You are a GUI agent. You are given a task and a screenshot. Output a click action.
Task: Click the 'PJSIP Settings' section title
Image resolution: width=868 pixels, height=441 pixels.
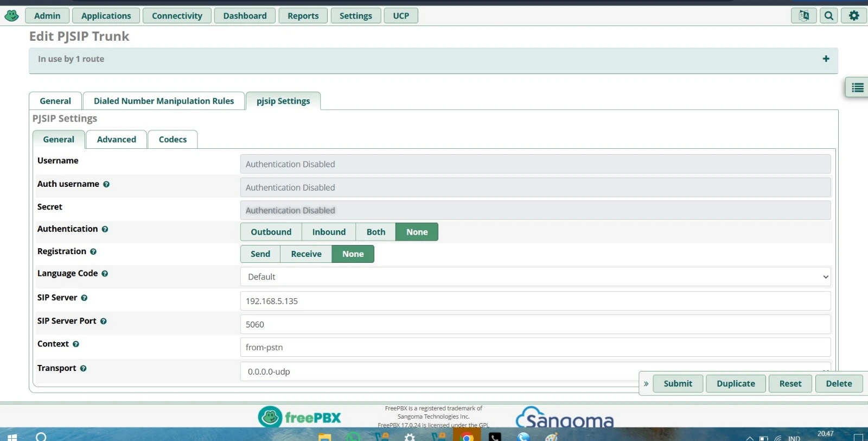65,118
